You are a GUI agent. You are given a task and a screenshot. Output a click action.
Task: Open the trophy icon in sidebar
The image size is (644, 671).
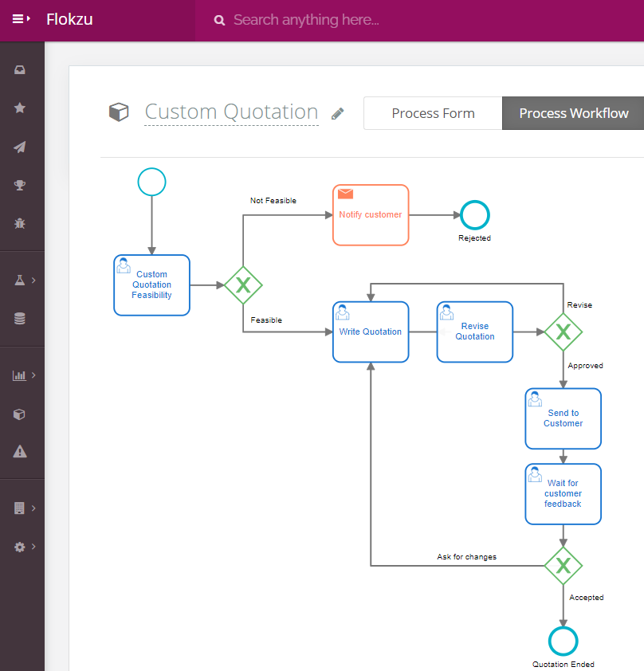click(20, 185)
